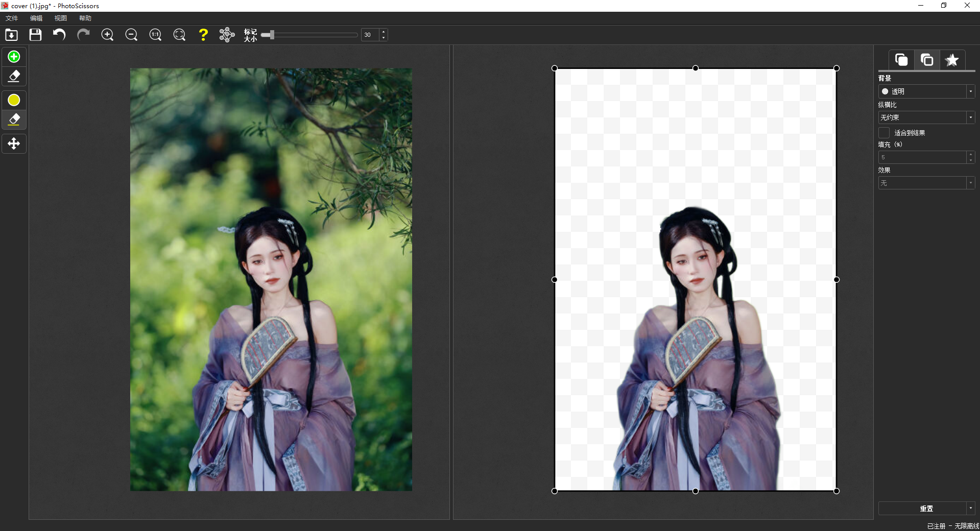This screenshot has height=531, width=980.
Task: Open help with yellow question mark
Action: click(x=203, y=35)
